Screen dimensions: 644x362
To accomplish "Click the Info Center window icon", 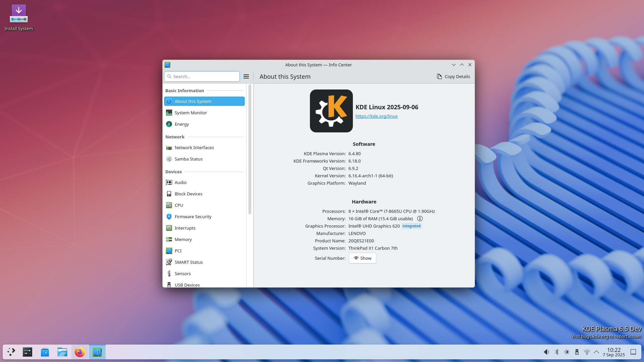I will [167, 65].
